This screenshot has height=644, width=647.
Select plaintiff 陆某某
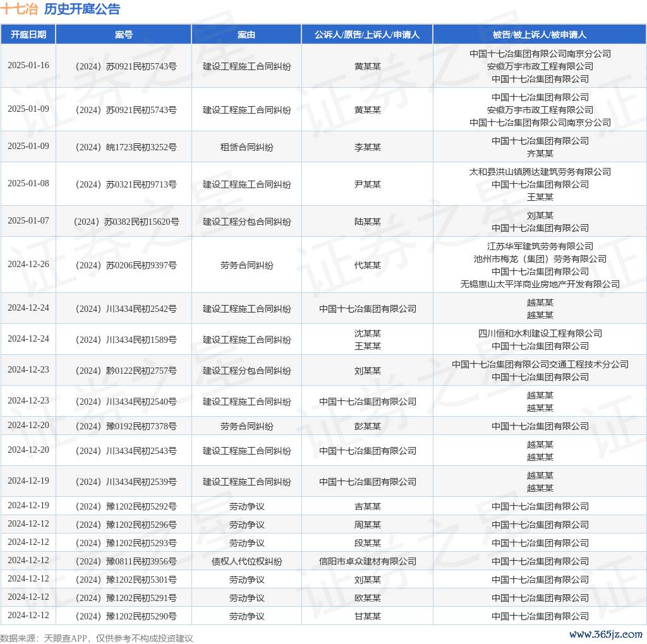367,222
